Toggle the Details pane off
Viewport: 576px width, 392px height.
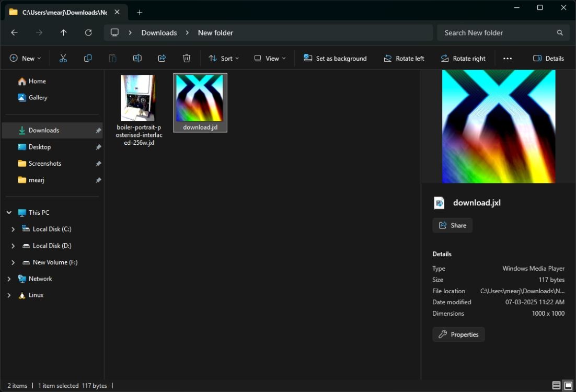coord(548,58)
